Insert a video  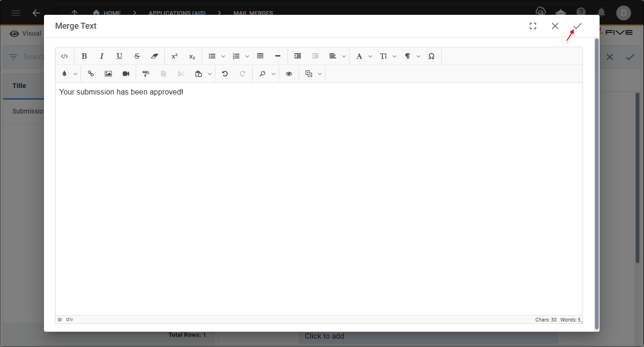pyautogui.click(x=126, y=74)
